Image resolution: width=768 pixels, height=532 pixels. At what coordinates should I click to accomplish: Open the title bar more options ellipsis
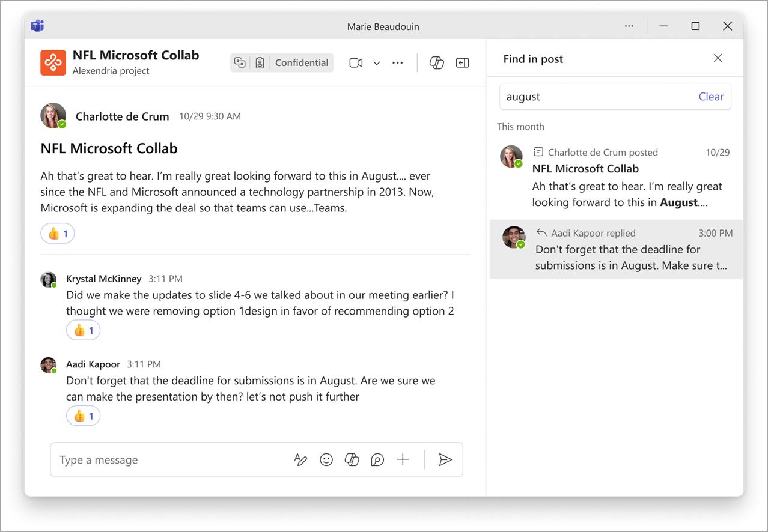[629, 26]
